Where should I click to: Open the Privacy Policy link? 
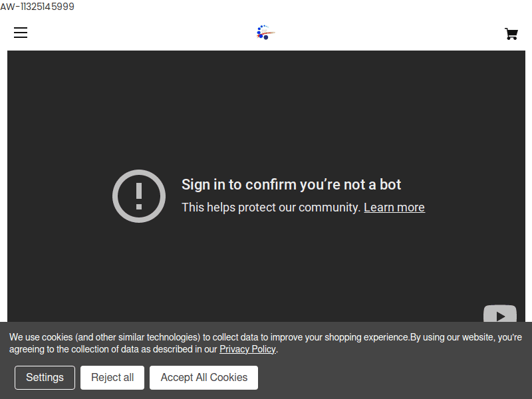click(247, 349)
